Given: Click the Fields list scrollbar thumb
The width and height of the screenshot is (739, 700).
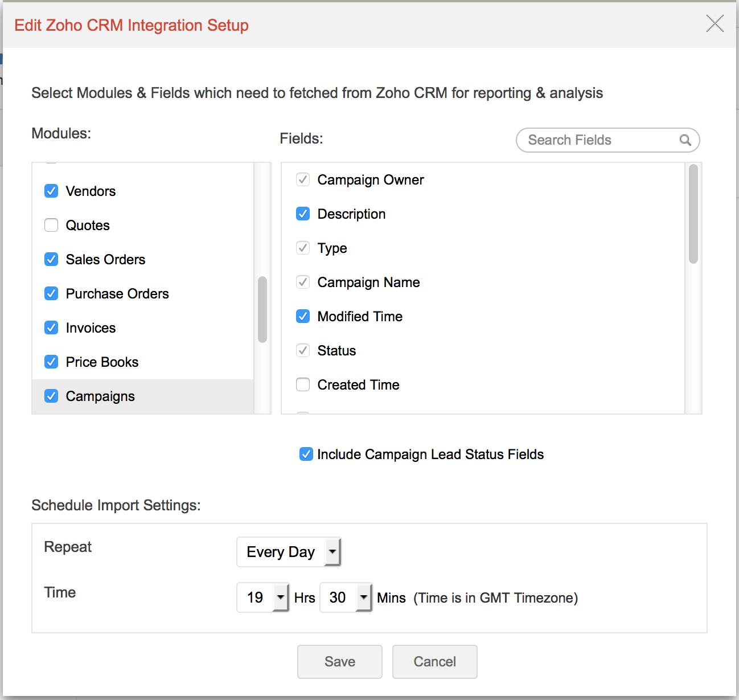Looking at the screenshot, I should coord(693,214).
